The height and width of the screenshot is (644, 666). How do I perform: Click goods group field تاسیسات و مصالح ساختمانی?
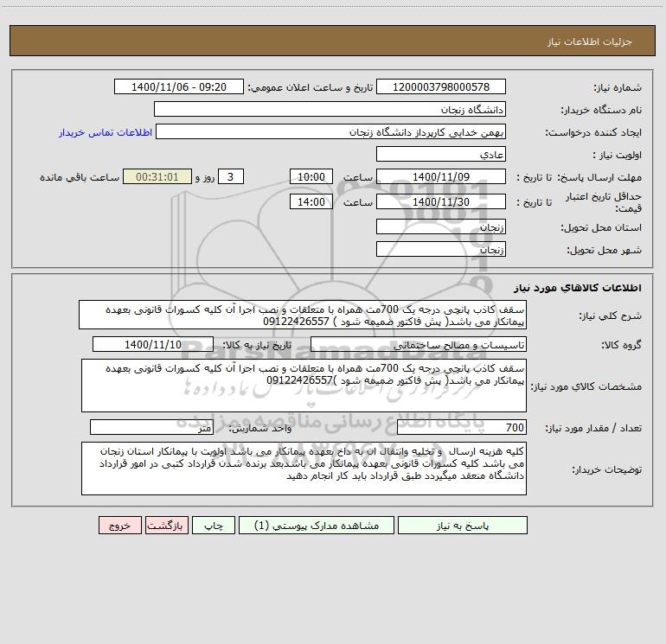point(419,344)
